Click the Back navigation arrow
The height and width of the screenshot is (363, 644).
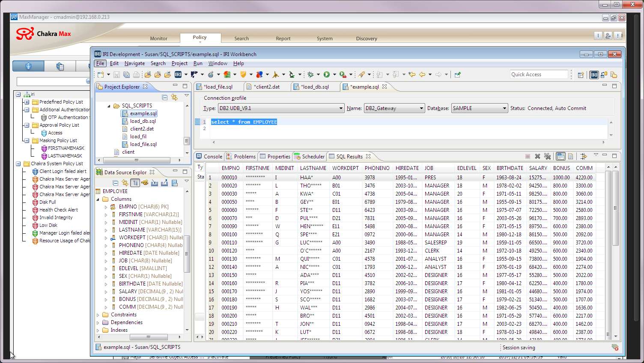tap(422, 74)
